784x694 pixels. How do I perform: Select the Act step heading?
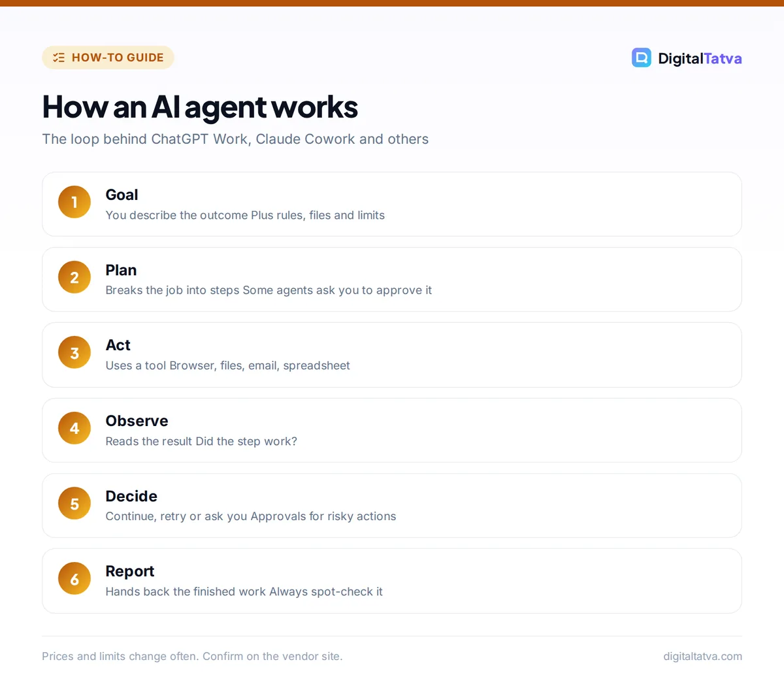tap(118, 345)
